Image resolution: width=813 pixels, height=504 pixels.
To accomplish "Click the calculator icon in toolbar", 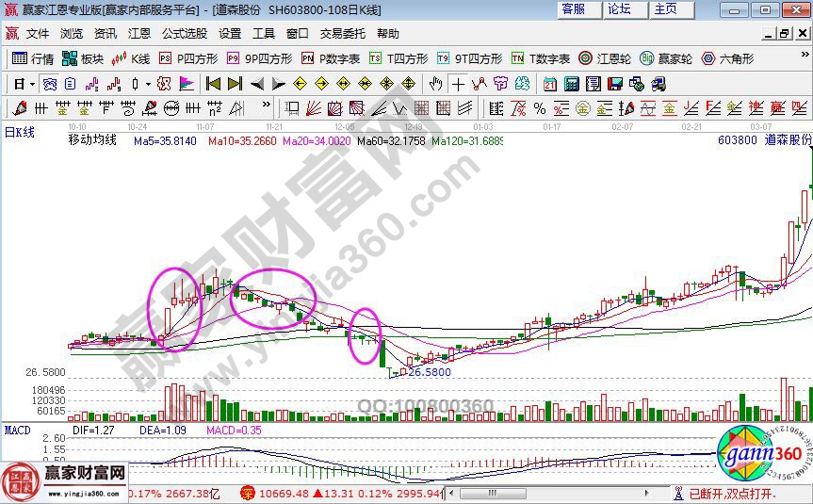I will 571,84.
